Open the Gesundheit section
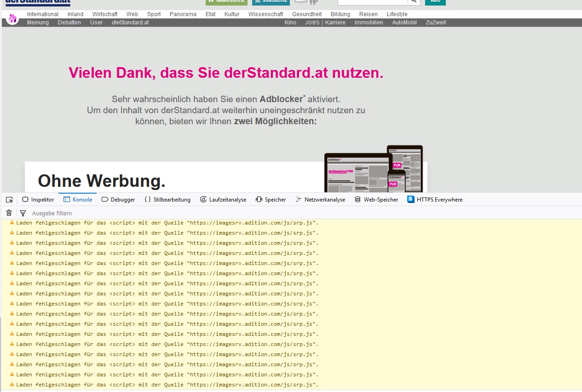Screen dimensions: 582x392 point(307,14)
